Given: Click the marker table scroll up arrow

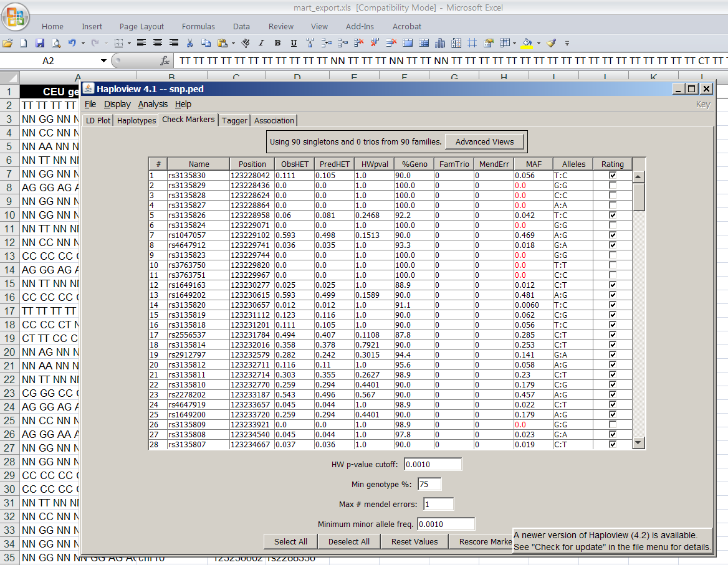Looking at the screenshot, I should coord(639,177).
